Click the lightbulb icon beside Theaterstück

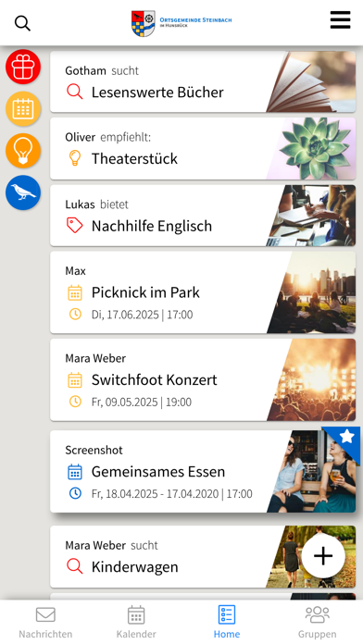pyautogui.click(x=75, y=158)
